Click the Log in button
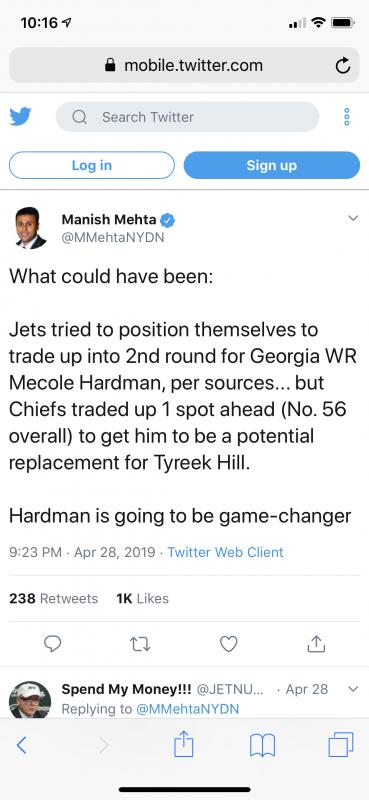This screenshot has height=800, width=369. tap(92, 165)
